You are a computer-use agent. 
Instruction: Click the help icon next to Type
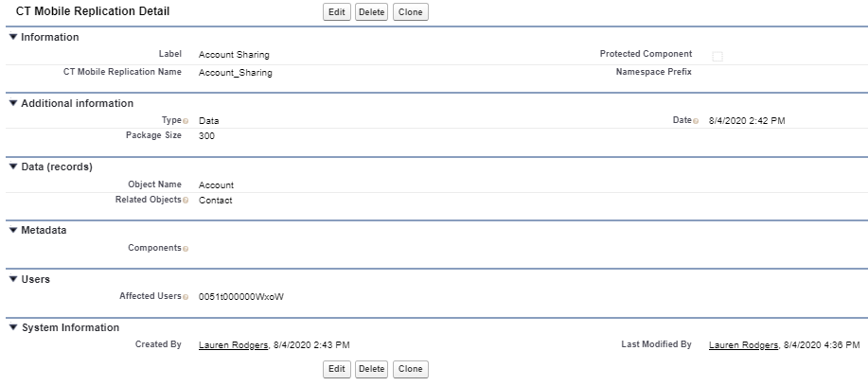(x=186, y=121)
